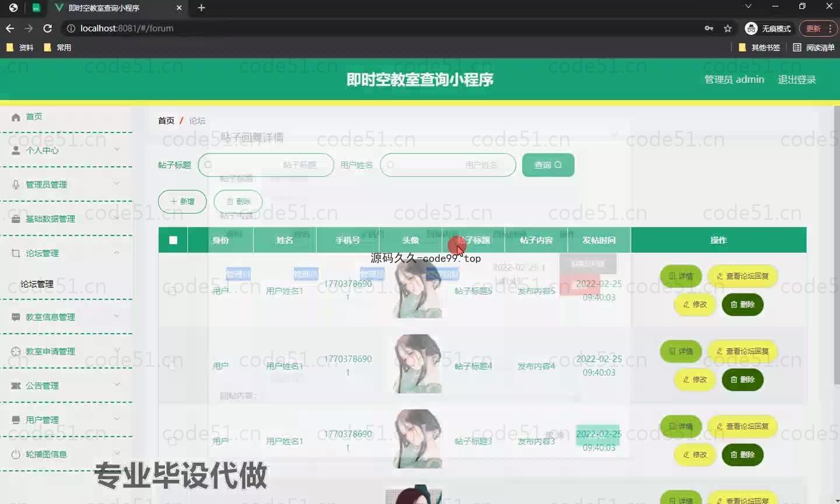
Task: Click the avatar image in 帖子标题5 row
Action: tap(417, 289)
